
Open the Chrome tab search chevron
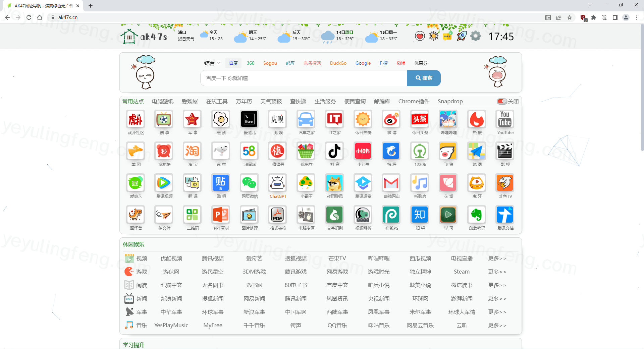coord(590,5)
